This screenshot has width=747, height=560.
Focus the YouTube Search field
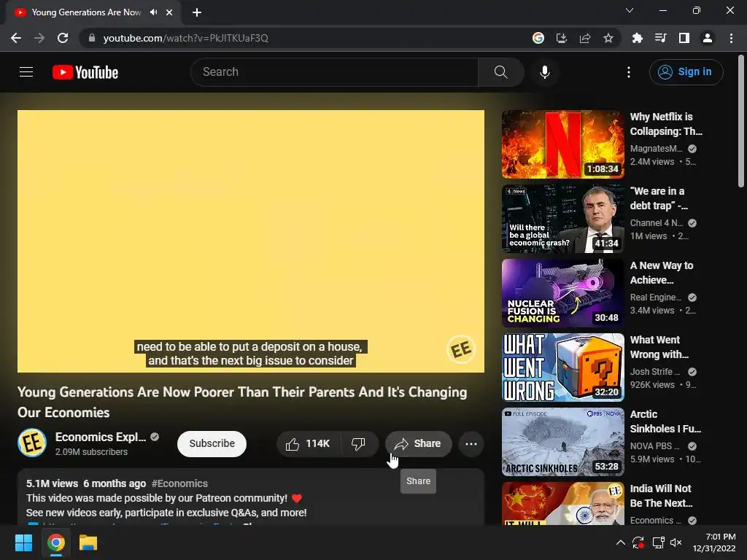(x=334, y=72)
